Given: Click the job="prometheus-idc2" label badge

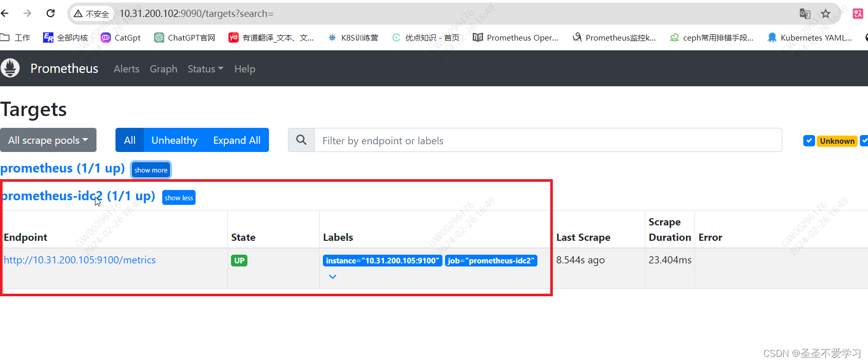Looking at the screenshot, I should tap(491, 260).
